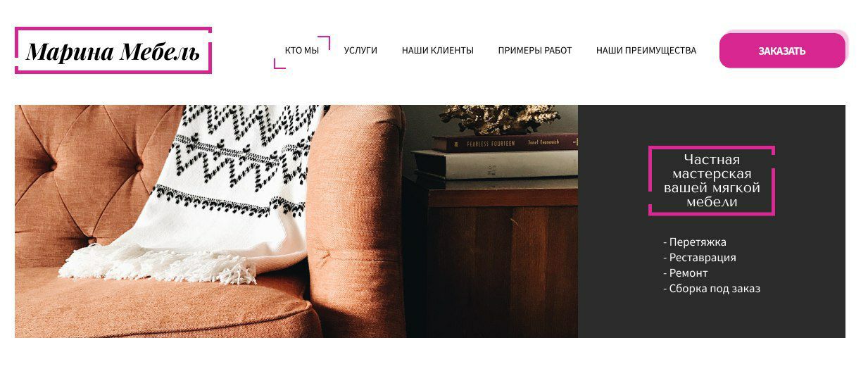Click the Марина Мебель logo
This screenshot has height=388, width=868.
pyautogui.click(x=113, y=51)
